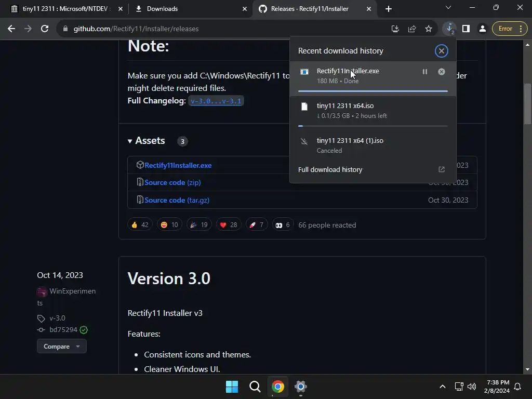
Task: Open a new browser tab
Action: tap(389, 9)
